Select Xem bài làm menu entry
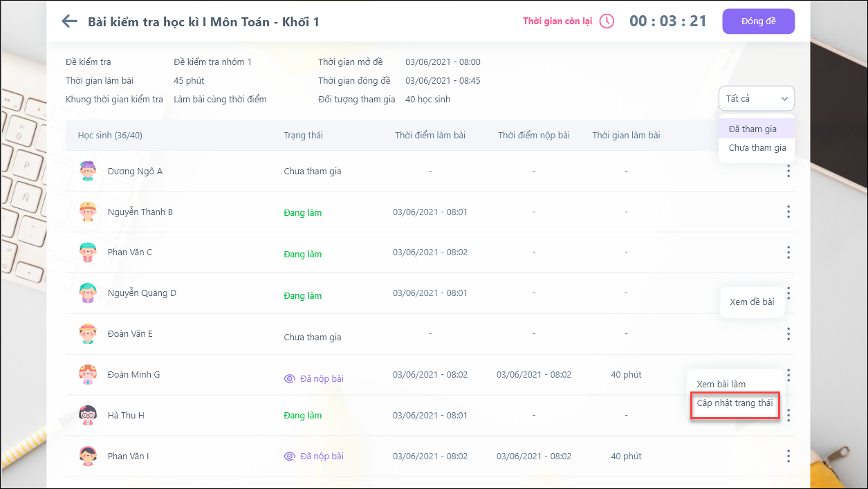This screenshot has width=868, height=489. 721,384
